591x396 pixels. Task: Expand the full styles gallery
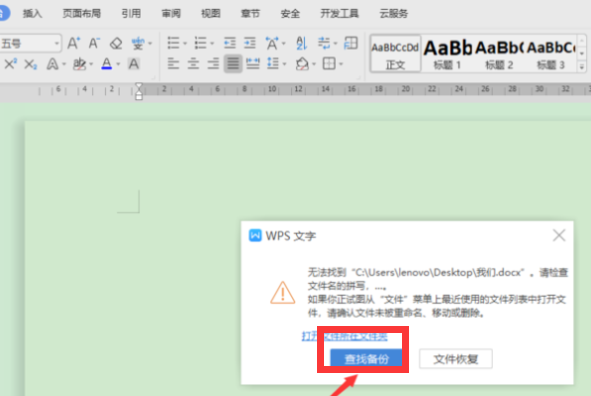(582, 67)
